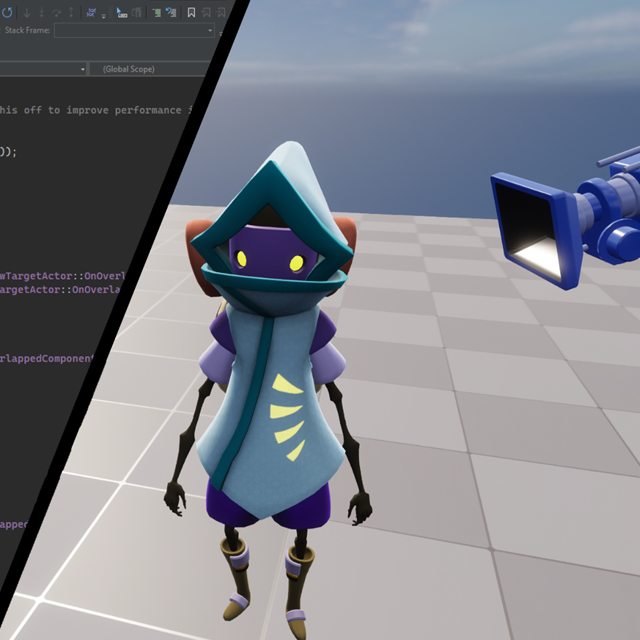
Task: Click the blue cursor pointer toolbar icon
Action: (121, 13)
